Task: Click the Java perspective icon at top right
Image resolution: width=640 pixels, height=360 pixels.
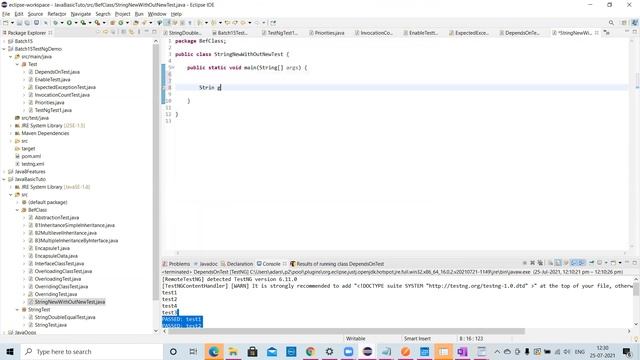Action: (635, 23)
